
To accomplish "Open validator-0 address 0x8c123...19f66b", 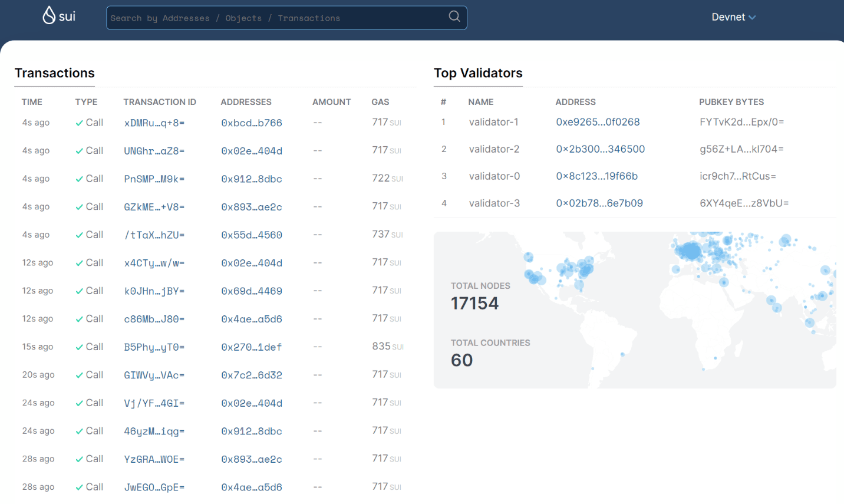I will point(596,176).
